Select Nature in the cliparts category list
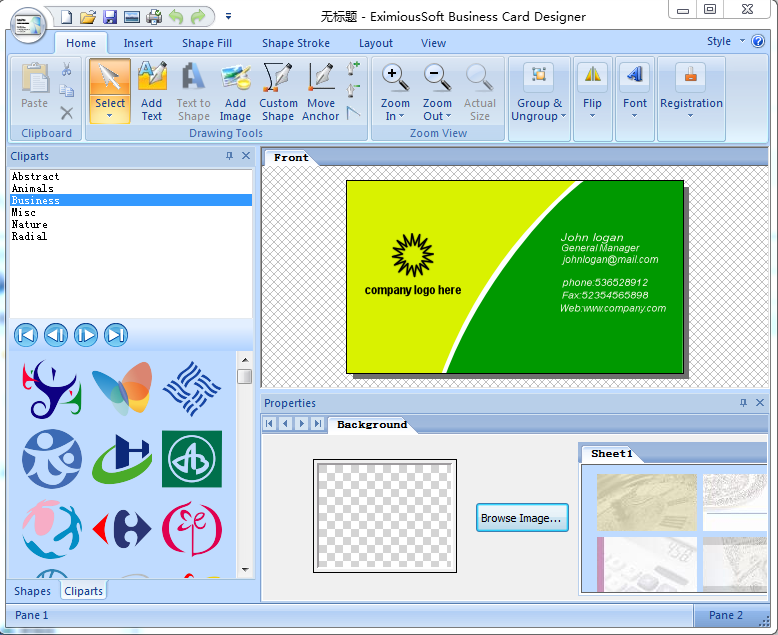778x635 pixels. 29,225
